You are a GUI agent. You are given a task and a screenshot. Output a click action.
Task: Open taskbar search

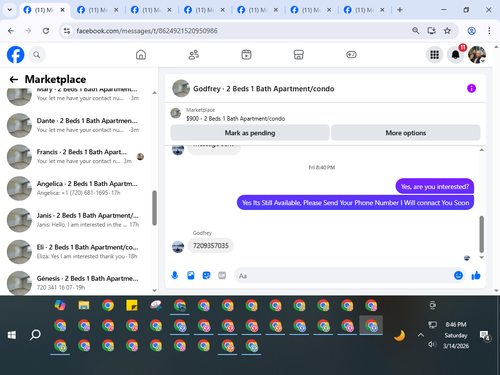click(35, 335)
